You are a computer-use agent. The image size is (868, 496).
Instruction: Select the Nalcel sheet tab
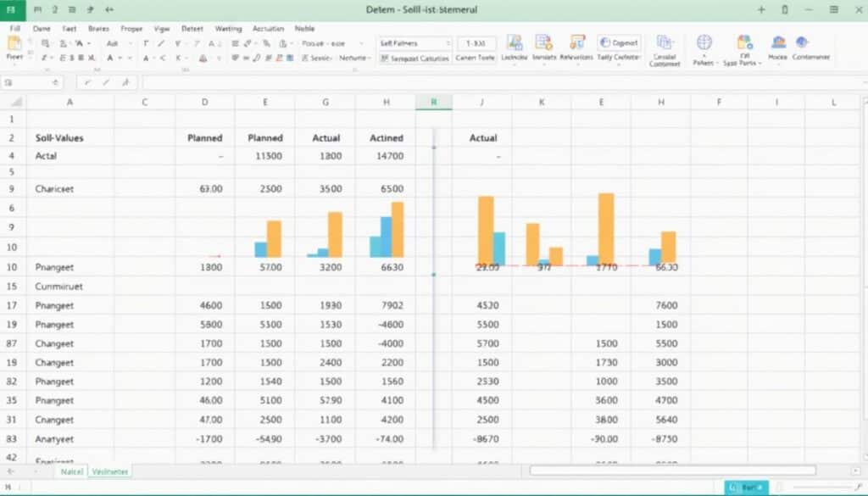72,471
